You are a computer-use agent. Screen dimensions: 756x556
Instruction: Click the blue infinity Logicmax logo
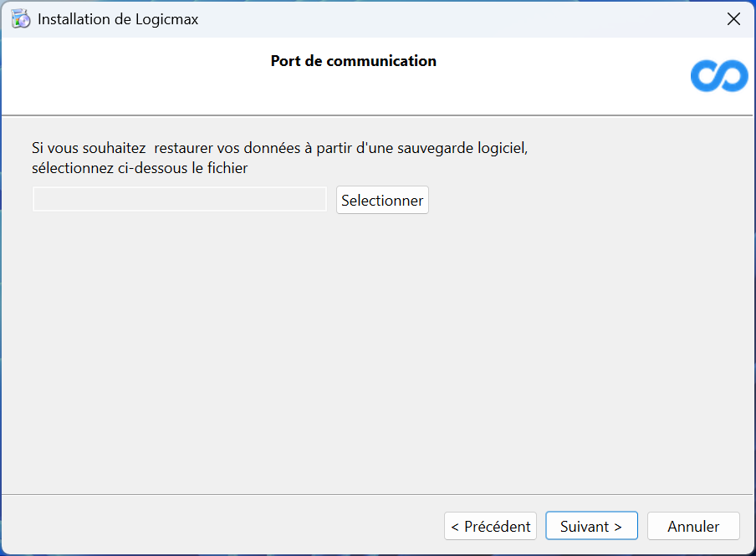pyautogui.click(x=718, y=76)
